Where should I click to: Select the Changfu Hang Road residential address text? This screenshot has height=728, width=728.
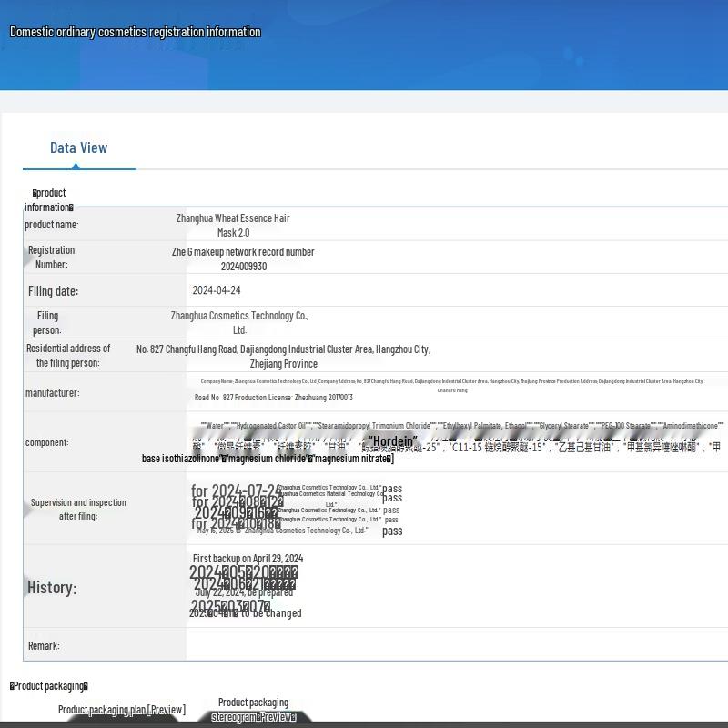tap(283, 356)
